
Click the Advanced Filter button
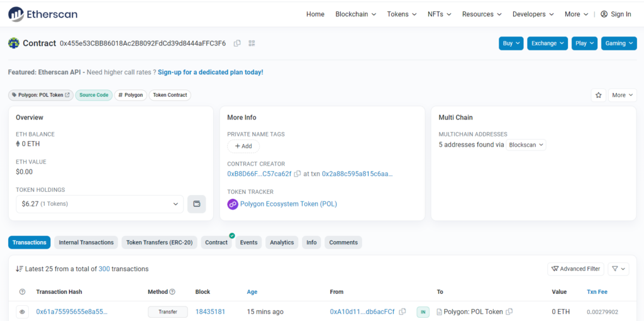[575, 269]
